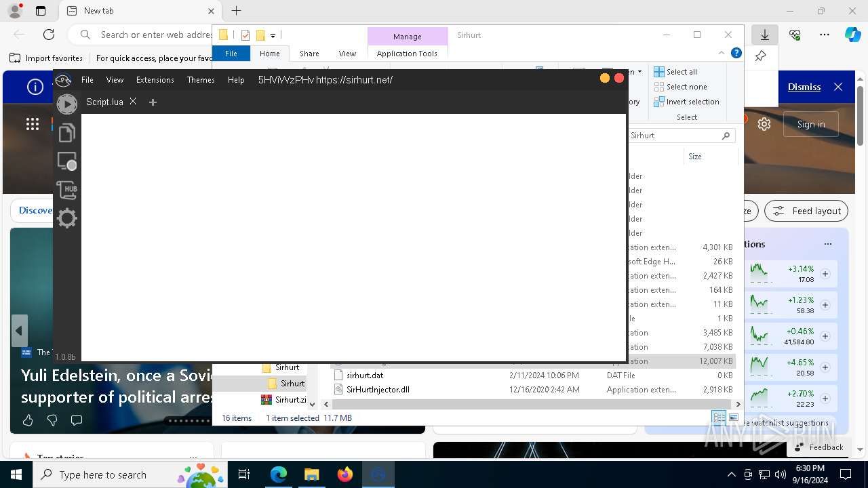Open Edge Downloads icon

[x=765, y=35]
